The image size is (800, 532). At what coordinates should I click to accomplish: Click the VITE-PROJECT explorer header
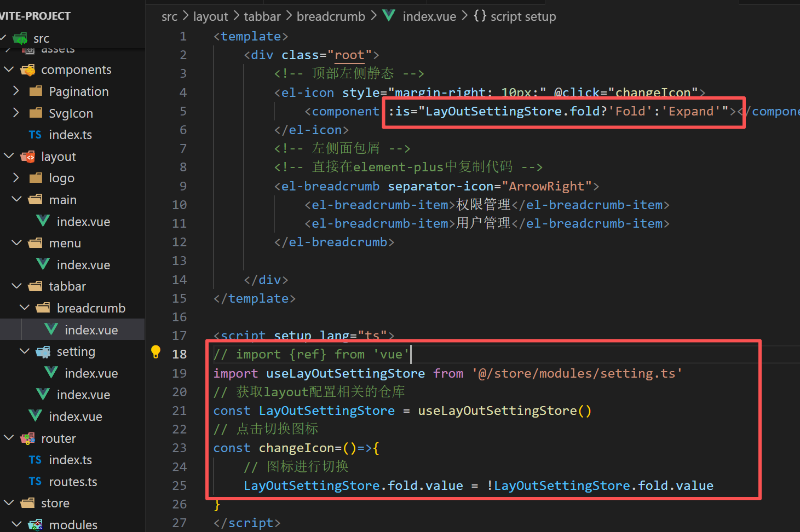click(36, 16)
